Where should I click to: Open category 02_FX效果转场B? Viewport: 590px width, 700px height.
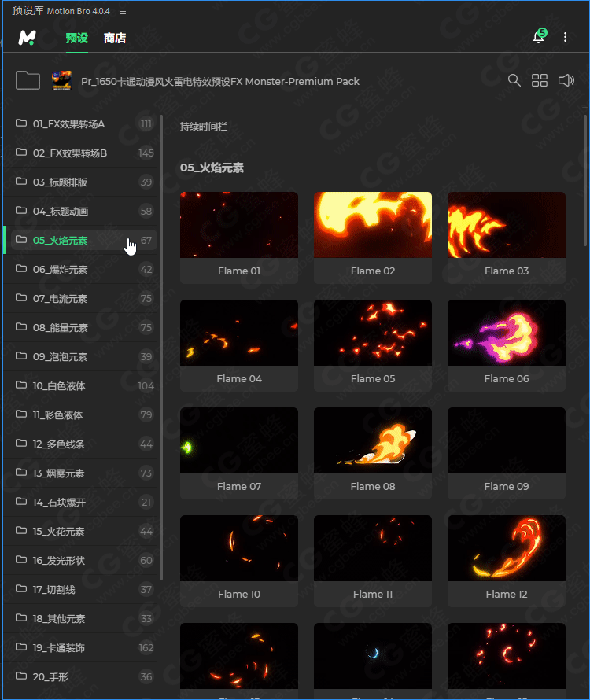coord(81,153)
